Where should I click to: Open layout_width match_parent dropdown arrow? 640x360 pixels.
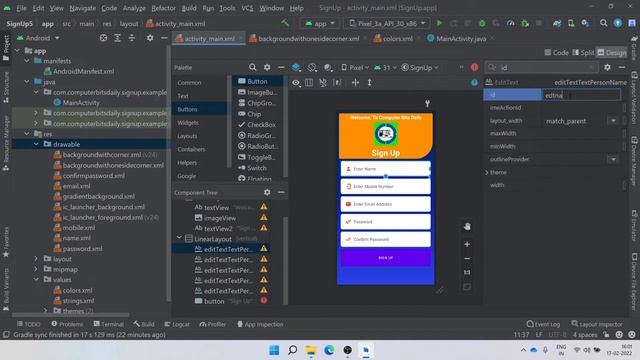coord(613,121)
